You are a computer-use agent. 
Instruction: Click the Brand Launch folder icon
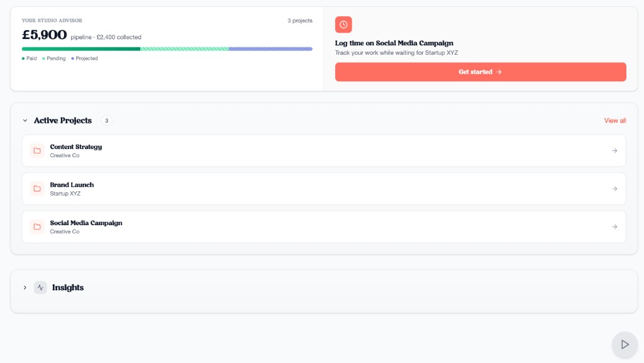point(37,189)
